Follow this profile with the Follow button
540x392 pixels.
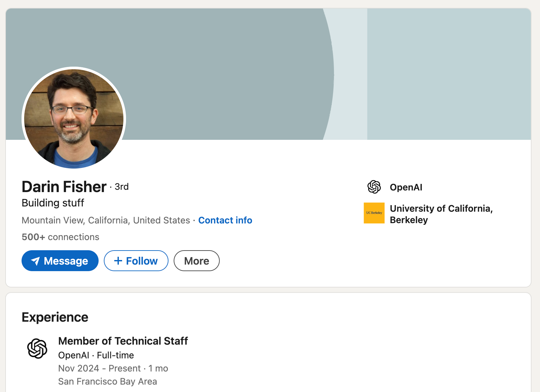coord(136,261)
